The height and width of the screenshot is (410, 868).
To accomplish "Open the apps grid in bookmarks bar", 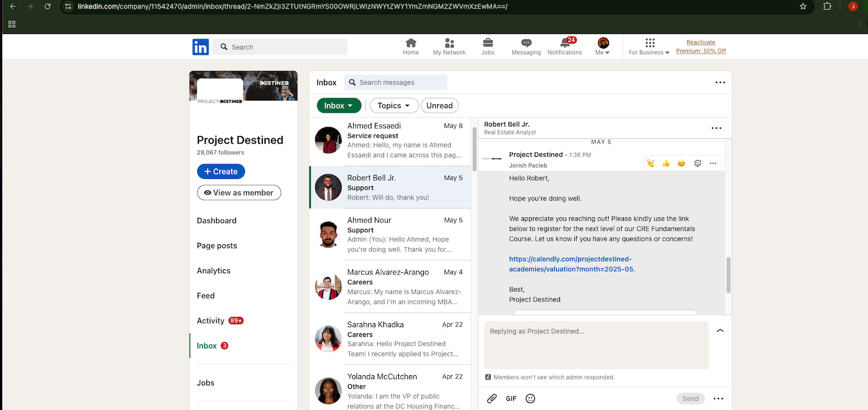I will (12, 24).
